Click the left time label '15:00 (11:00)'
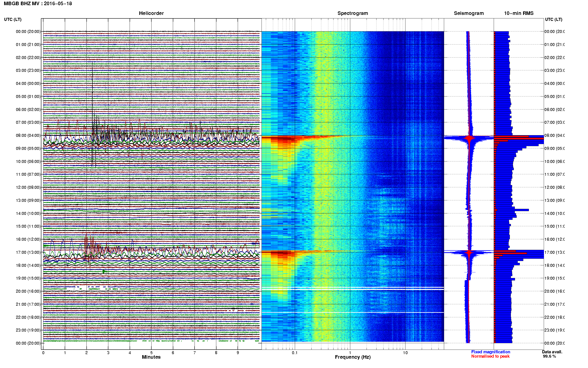 click(28, 226)
